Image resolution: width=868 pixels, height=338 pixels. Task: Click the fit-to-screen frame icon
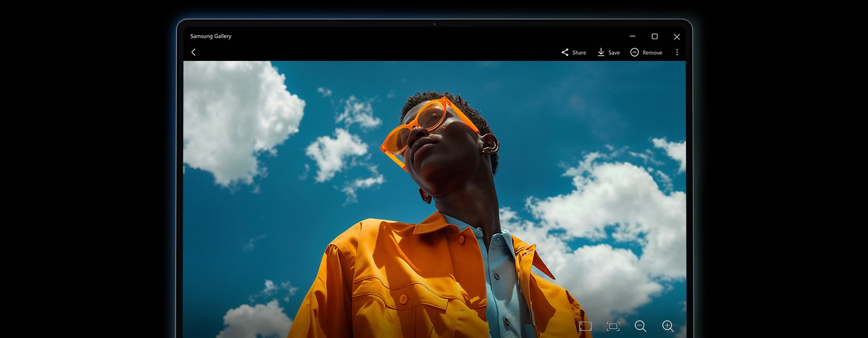(x=613, y=326)
